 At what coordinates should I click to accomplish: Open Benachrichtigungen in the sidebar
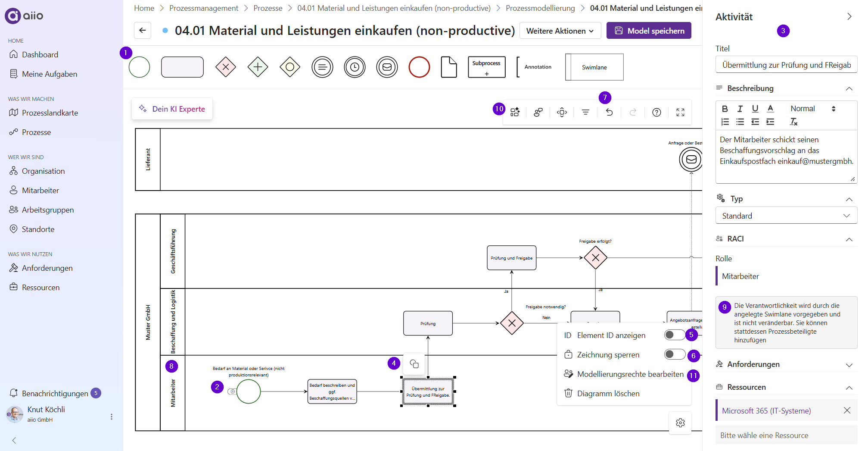pos(55,393)
